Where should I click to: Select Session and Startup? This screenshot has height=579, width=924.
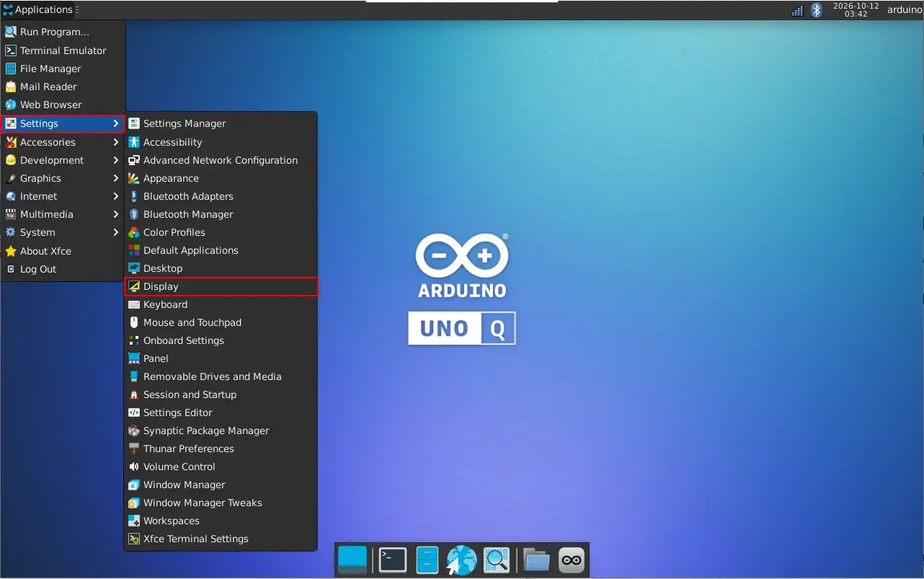coord(221,394)
